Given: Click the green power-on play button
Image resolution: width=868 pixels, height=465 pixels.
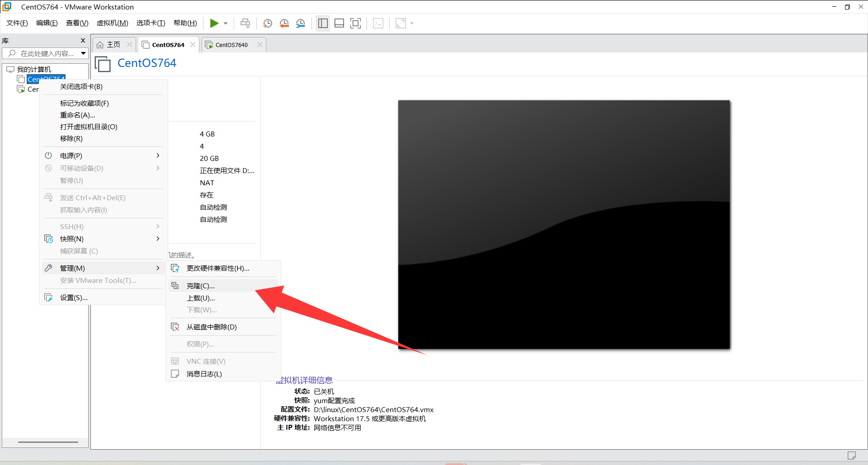Looking at the screenshot, I should coord(214,23).
